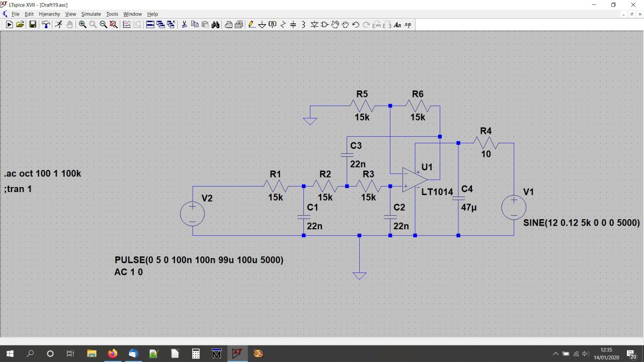Open the Component gate-symbol tool
The width and height of the screenshot is (644, 362).
coord(325,25)
